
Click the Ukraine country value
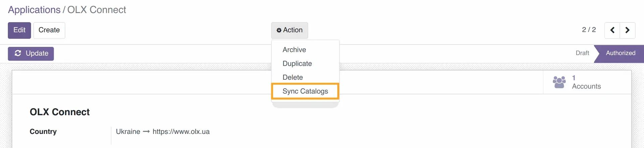click(x=128, y=132)
